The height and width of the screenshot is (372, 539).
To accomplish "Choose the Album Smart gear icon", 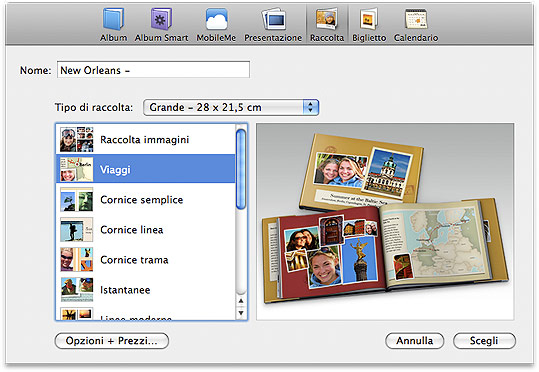I will 161,19.
